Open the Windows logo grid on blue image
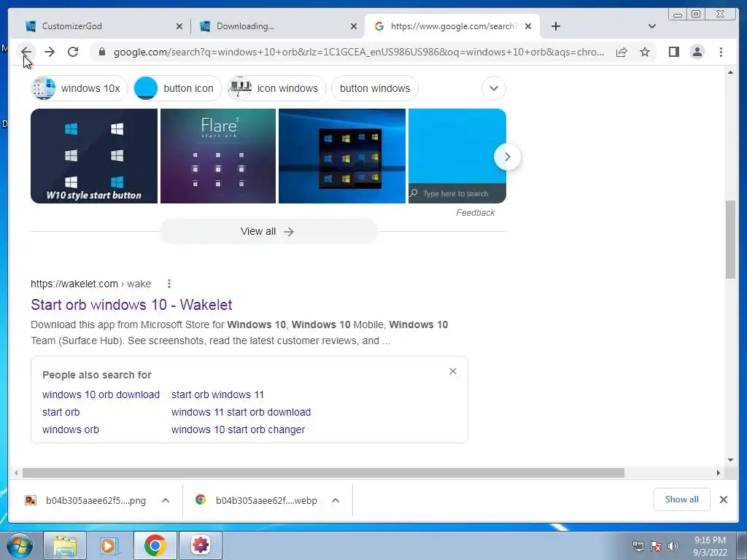This screenshot has height=560, width=747. 342,156
